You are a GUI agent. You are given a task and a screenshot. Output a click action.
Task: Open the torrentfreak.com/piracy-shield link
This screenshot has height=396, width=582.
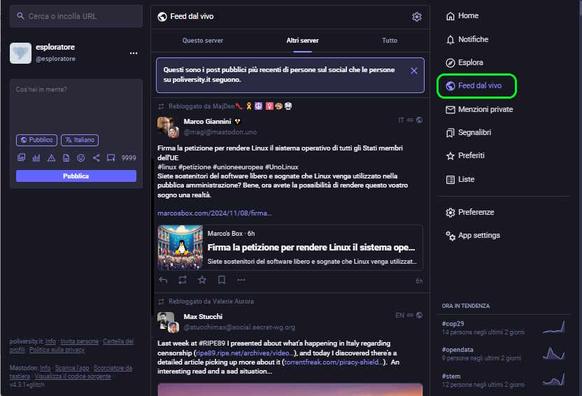tap(334, 362)
